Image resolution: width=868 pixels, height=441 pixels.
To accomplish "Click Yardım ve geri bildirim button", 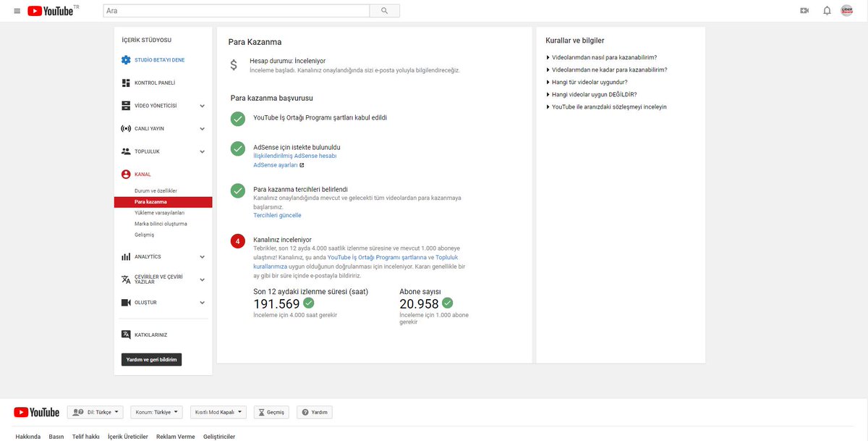I will pyautogui.click(x=151, y=359).
